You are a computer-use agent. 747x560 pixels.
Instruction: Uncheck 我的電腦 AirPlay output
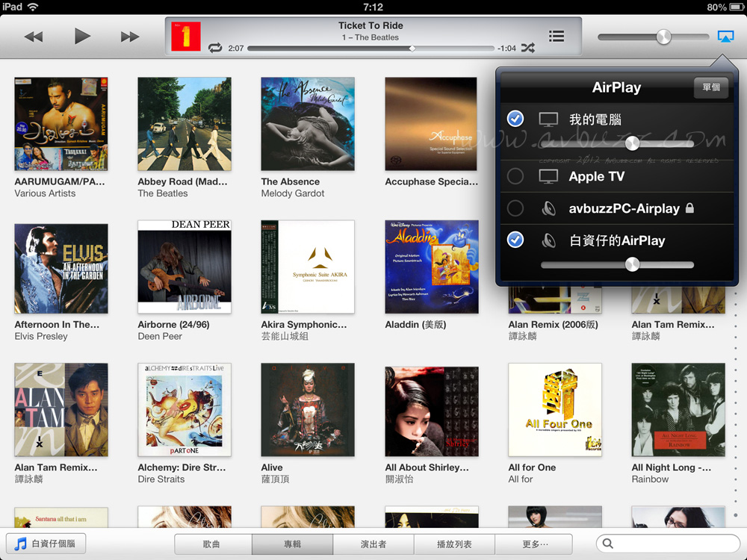coord(515,119)
